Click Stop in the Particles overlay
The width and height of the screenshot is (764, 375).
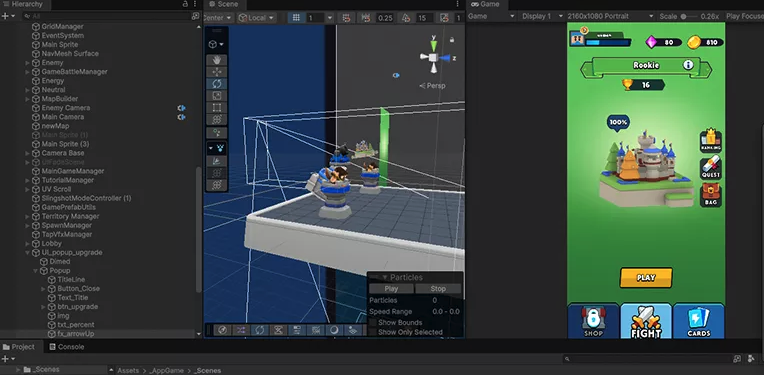pyautogui.click(x=438, y=289)
